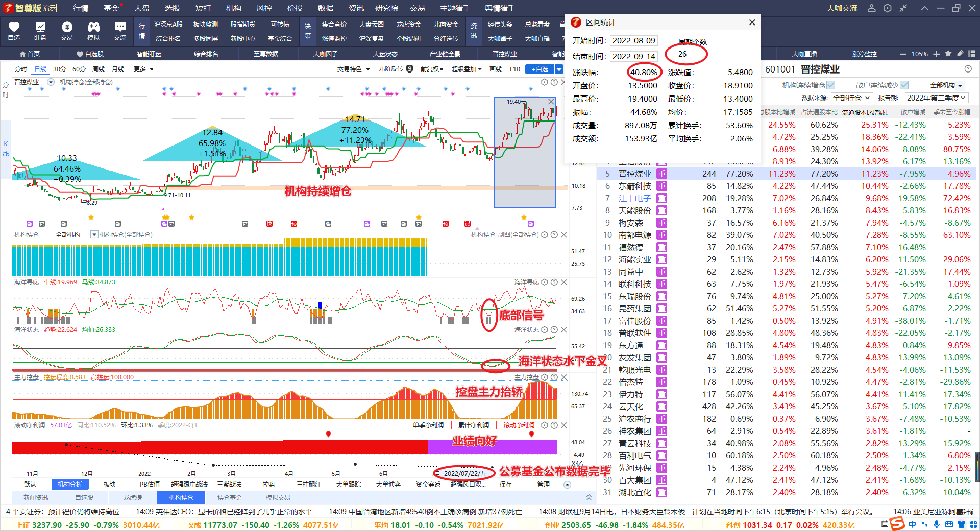This screenshot has height=531, width=980.
Task: Launch the 模拟 gamepad icon
Action: click(93, 27)
